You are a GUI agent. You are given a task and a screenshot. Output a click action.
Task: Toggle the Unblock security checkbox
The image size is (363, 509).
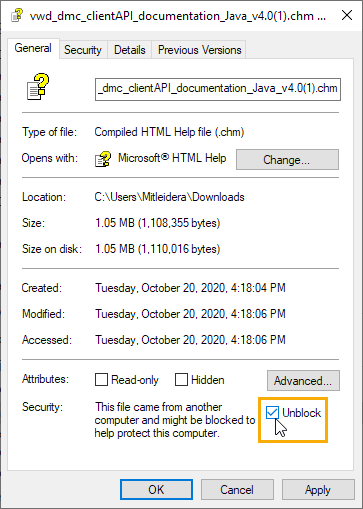[x=272, y=413]
